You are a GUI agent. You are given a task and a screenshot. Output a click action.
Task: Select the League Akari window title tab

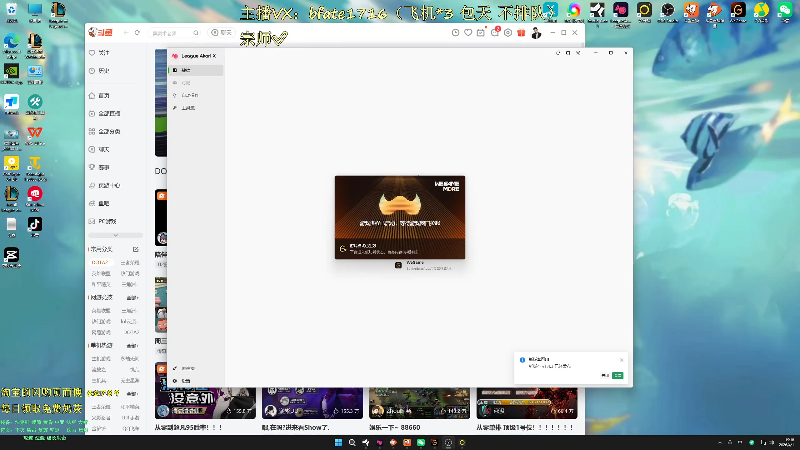pos(194,56)
